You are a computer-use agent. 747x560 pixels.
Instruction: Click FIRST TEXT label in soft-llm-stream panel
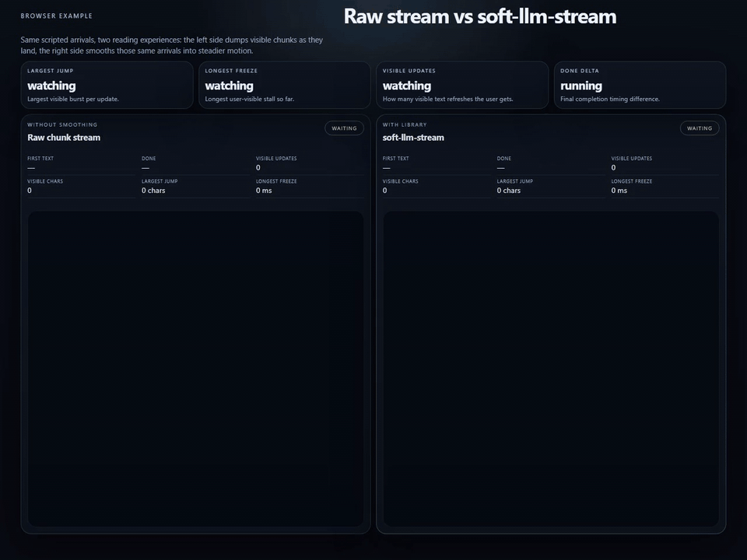396,159
